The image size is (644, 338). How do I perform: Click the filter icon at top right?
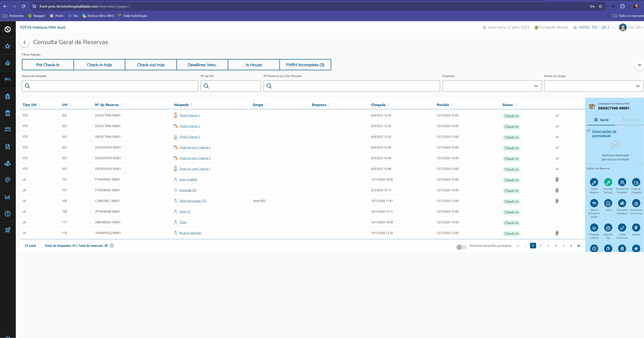[639, 65]
